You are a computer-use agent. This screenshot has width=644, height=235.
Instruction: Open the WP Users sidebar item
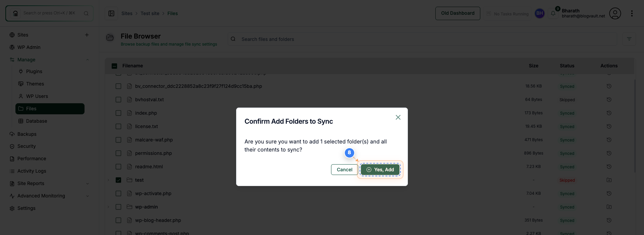(37, 96)
